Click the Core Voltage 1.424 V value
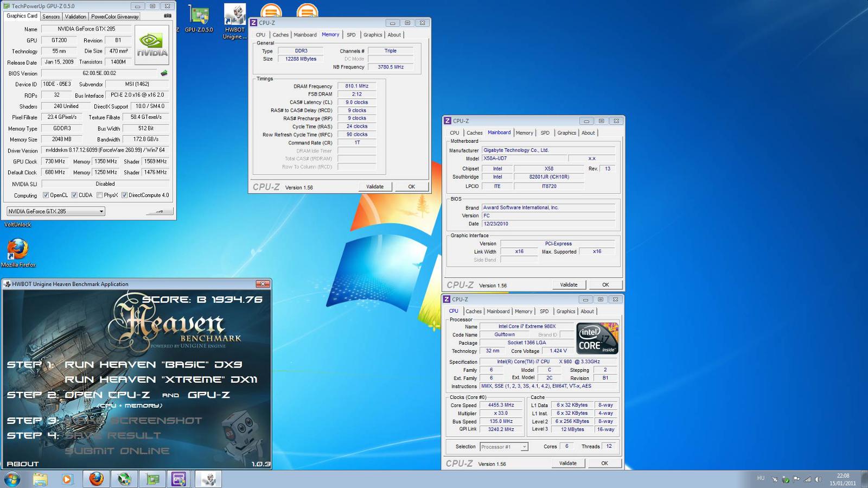 (x=558, y=351)
